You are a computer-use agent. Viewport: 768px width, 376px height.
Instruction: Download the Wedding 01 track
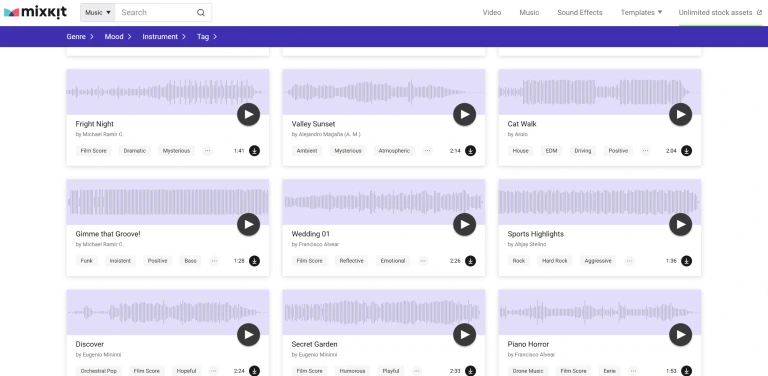(470, 261)
